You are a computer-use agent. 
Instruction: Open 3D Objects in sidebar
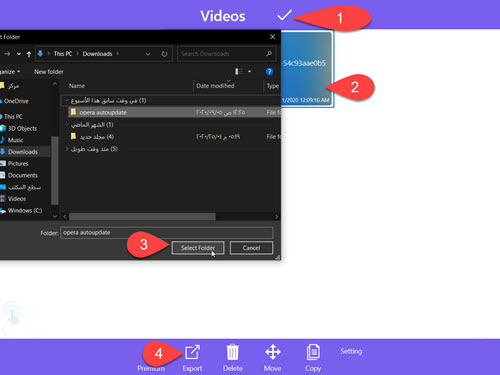tap(22, 128)
